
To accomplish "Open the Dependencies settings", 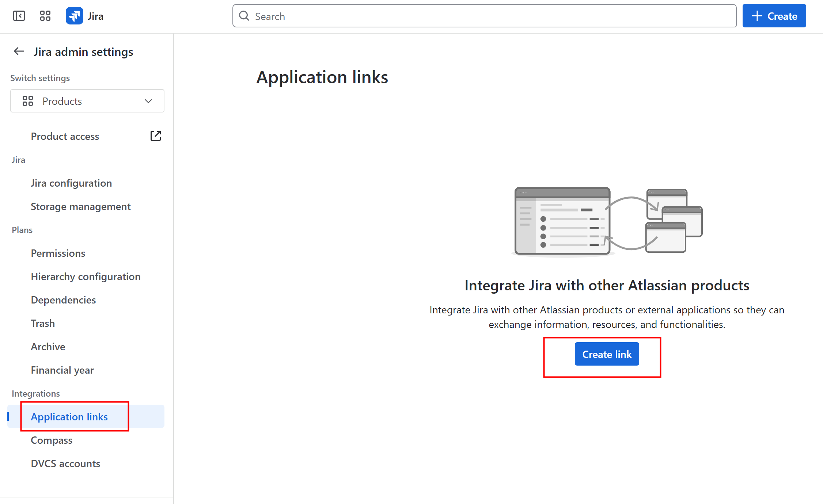I will click(x=63, y=300).
